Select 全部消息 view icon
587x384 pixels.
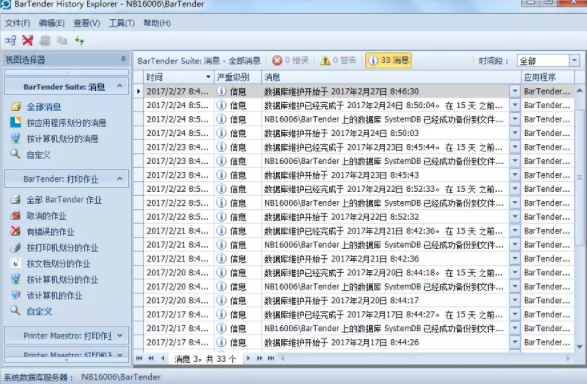point(16,107)
